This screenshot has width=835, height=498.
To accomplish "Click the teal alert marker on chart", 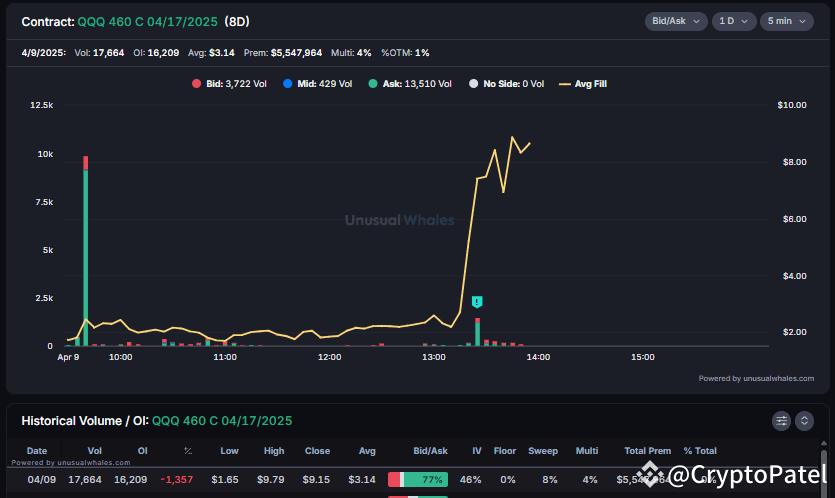I will click(477, 302).
